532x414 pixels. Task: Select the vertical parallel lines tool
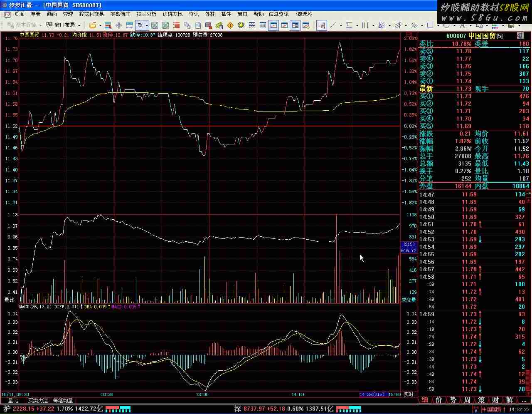pyautogui.click(x=366, y=25)
